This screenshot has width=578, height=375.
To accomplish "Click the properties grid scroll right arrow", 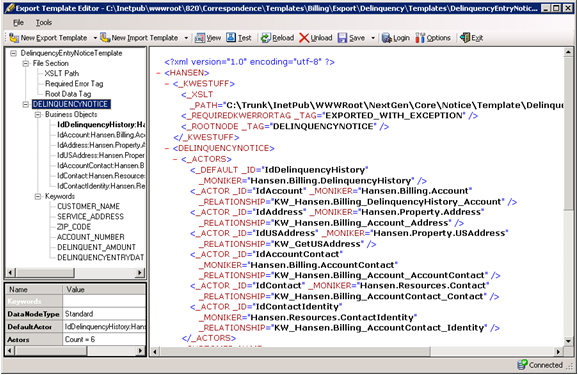I will pos(140,351).
